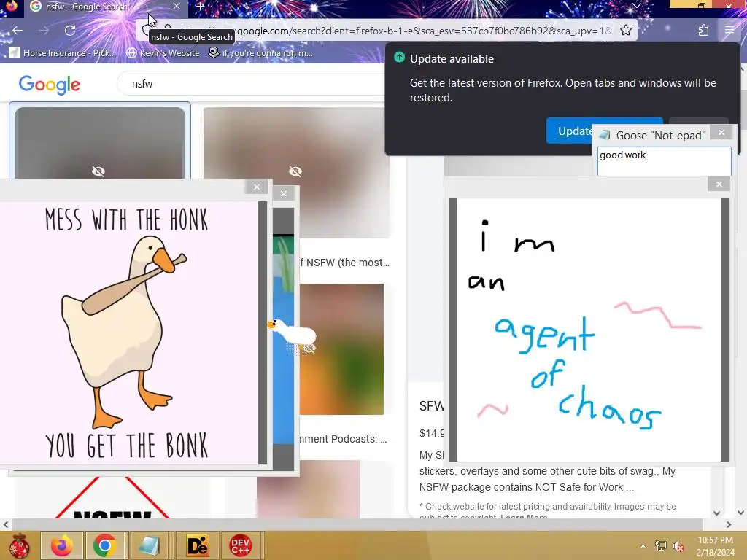This screenshot has width=747, height=560.
Task: Click 'f NSFW (the most...' result title
Action: tap(345, 262)
